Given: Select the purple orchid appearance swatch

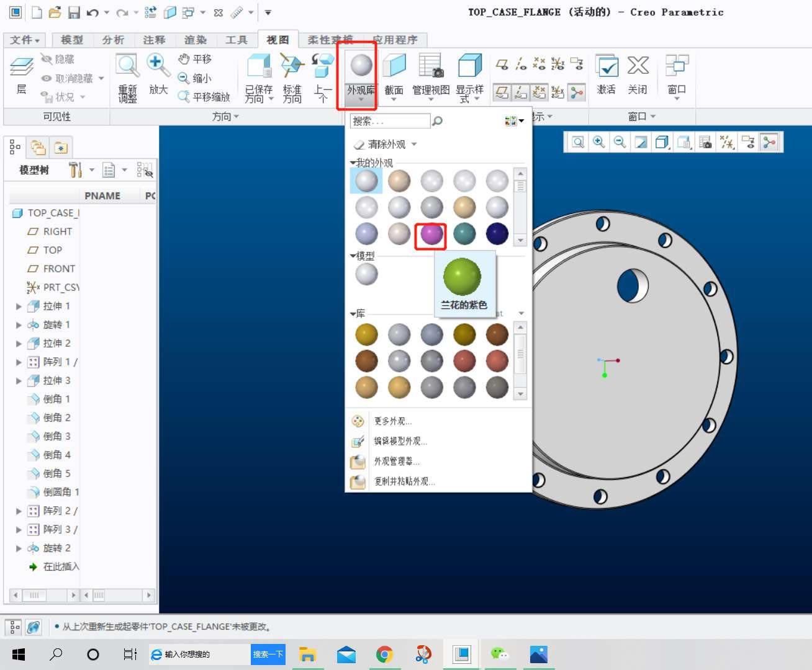Looking at the screenshot, I should click(431, 234).
